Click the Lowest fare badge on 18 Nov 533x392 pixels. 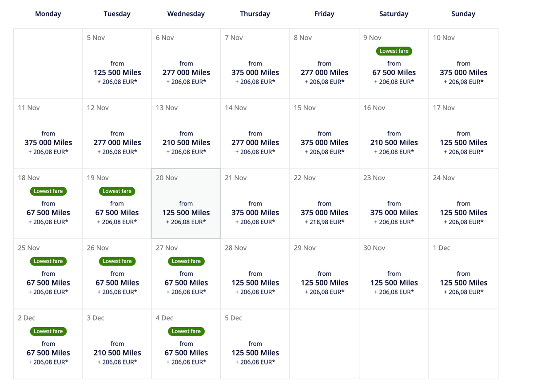point(48,191)
